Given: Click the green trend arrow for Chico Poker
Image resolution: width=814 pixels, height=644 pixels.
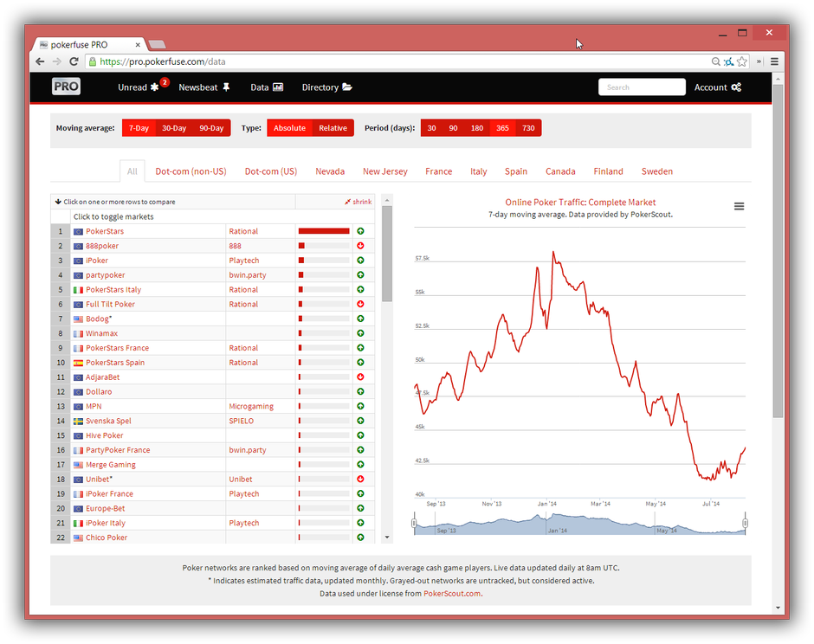Looking at the screenshot, I should click(360, 538).
